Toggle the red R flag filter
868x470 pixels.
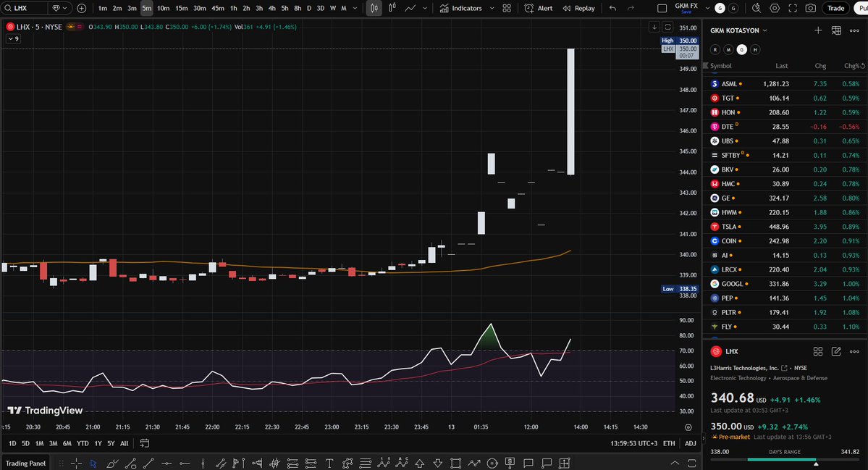715,50
